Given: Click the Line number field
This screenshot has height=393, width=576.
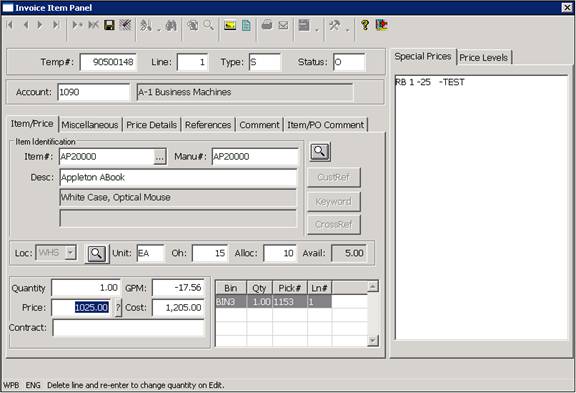Looking at the screenshot, I should click(192, 62).
